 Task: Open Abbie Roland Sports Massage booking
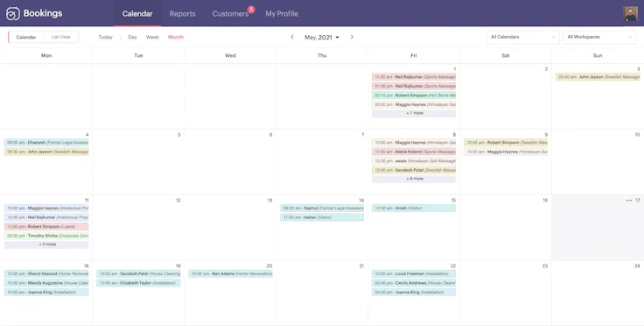pyautogui.click(x=414, y=152)
